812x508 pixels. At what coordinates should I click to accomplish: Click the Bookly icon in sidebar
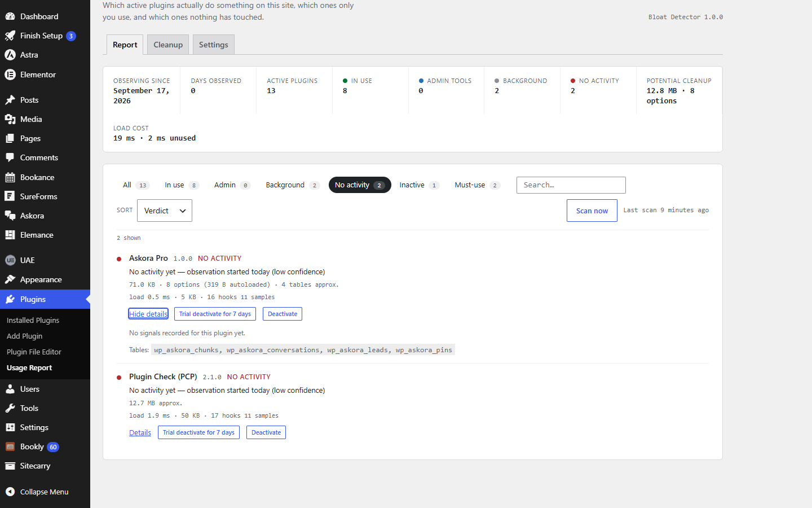tap(10, 446)
